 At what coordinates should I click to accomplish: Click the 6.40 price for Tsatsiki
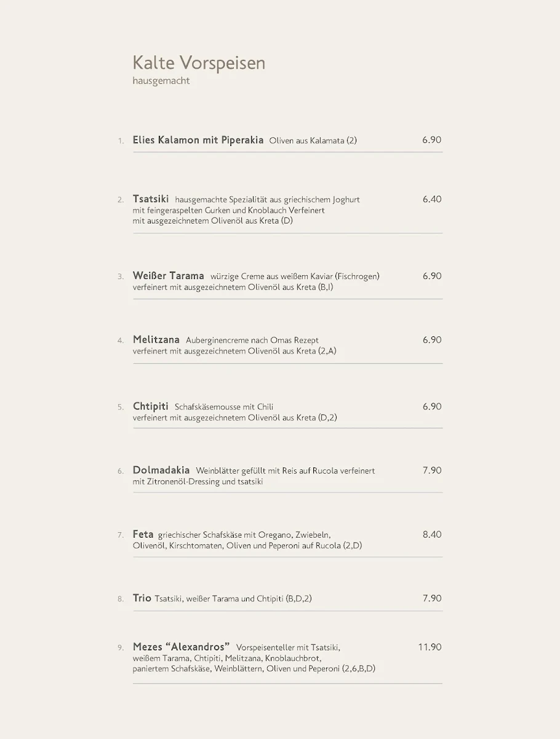[432, 199]
